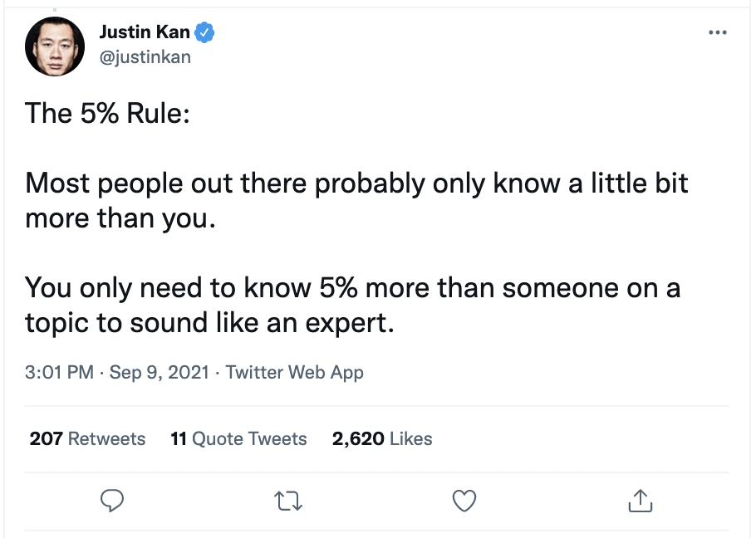Click Justin Kan's profile picture
The height and width of the screenshot is (538, 756).
point(55,46)
